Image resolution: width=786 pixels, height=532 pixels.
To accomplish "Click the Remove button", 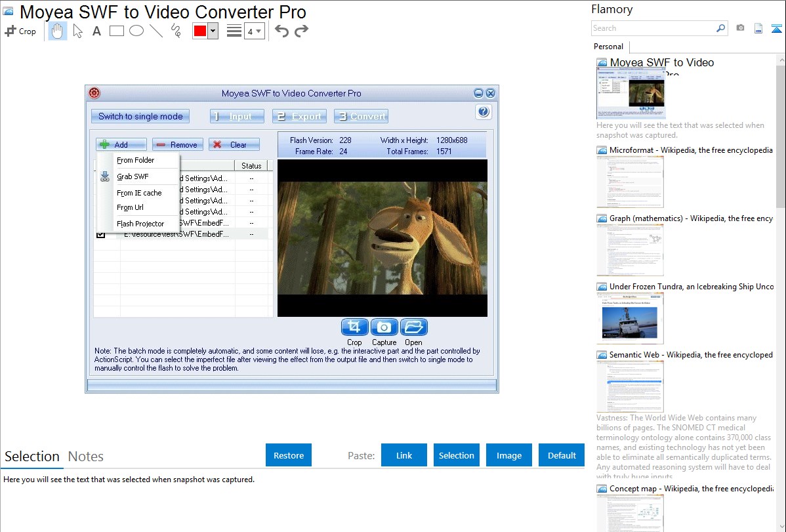I will 177,144.
